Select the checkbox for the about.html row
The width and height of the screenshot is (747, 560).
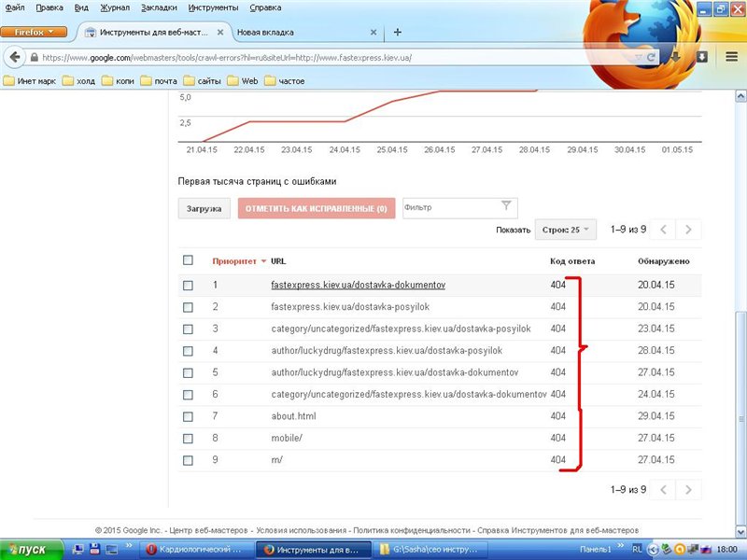point(188,416)
